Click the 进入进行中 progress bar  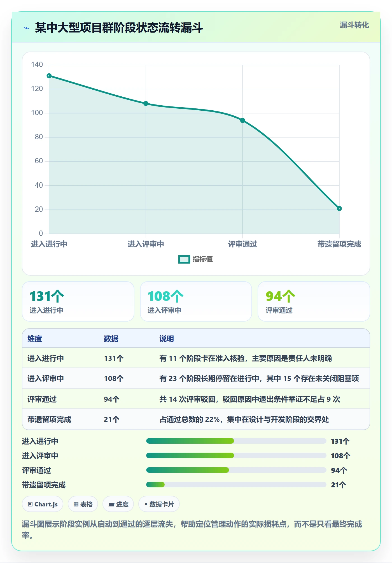pos(236,441)
